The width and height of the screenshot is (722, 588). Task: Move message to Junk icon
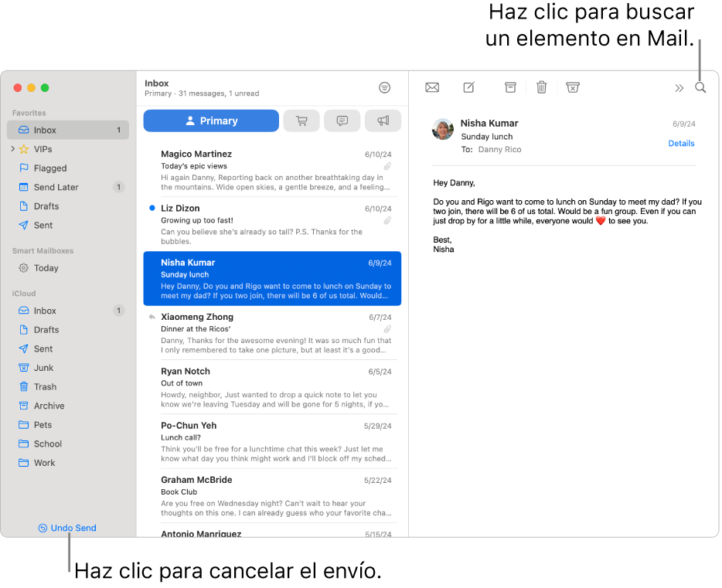[572, 87]
